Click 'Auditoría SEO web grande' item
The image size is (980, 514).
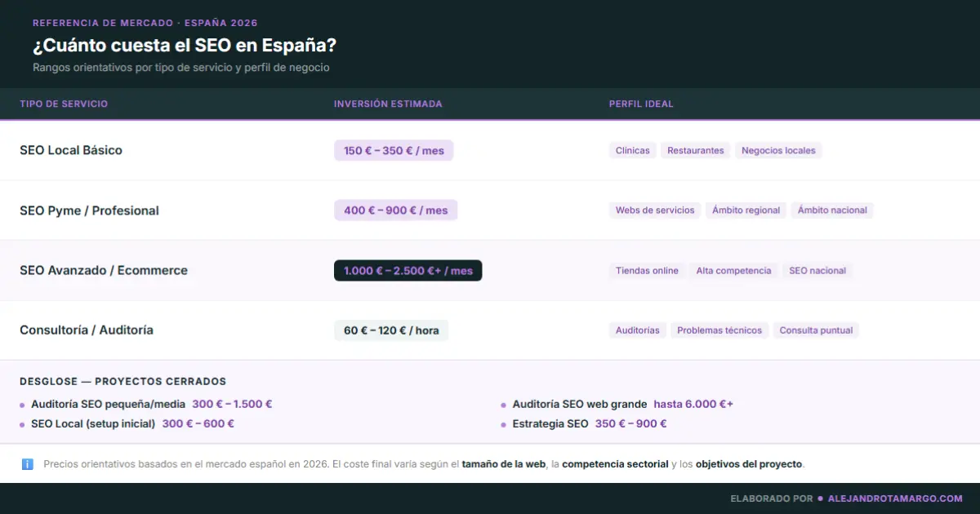(x=580, y=404)
